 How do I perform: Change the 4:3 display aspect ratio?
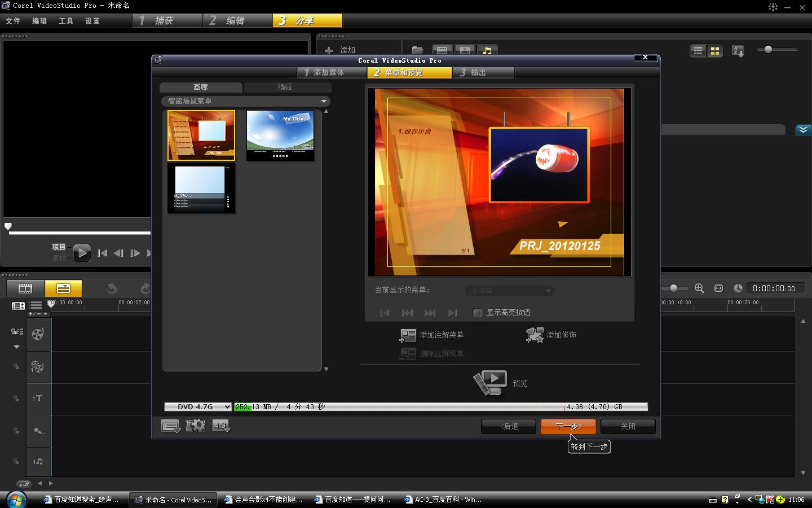pos(221,426)
